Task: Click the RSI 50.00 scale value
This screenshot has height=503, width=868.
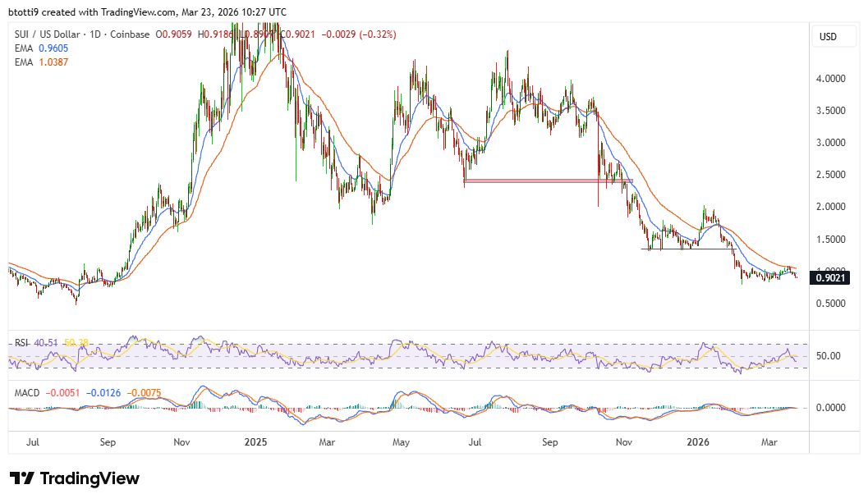Action: coord(831,356)
